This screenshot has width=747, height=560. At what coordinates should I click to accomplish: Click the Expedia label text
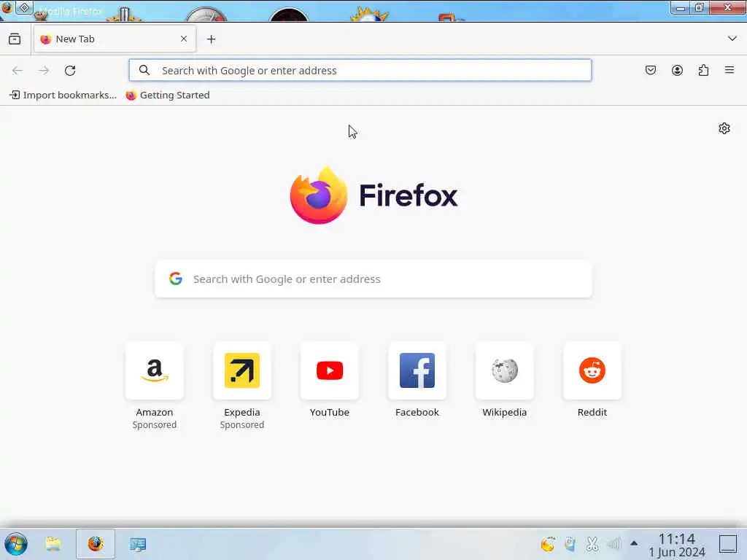coord(242,413)
